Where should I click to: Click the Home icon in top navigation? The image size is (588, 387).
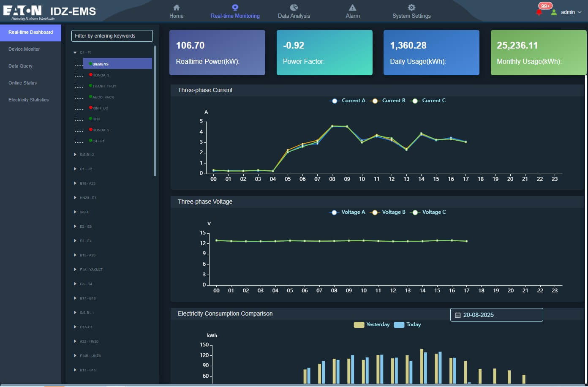pos(177,8)
